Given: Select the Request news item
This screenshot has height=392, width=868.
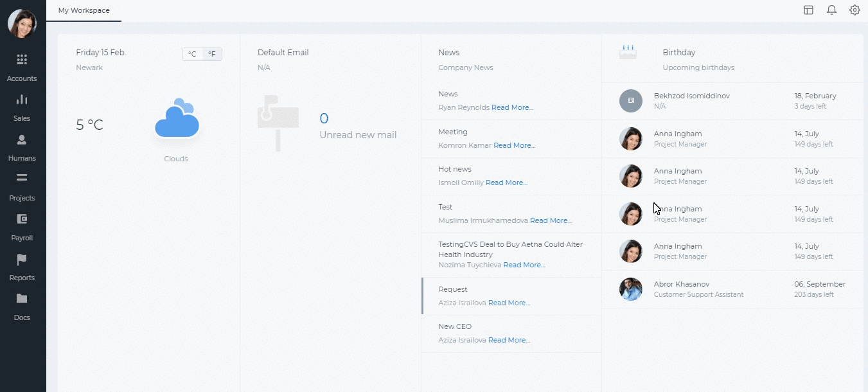Looking at the screenshot, I should point(511,296).
